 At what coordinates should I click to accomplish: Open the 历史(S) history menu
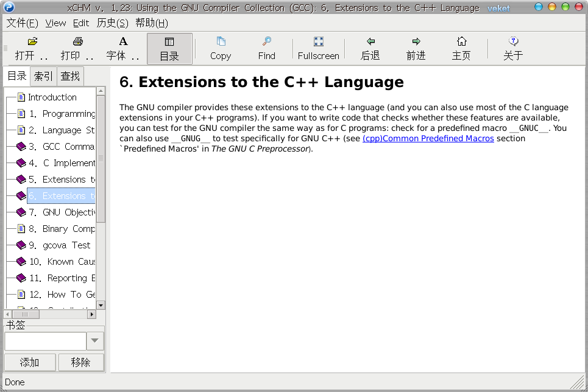(x=113, y=23)
